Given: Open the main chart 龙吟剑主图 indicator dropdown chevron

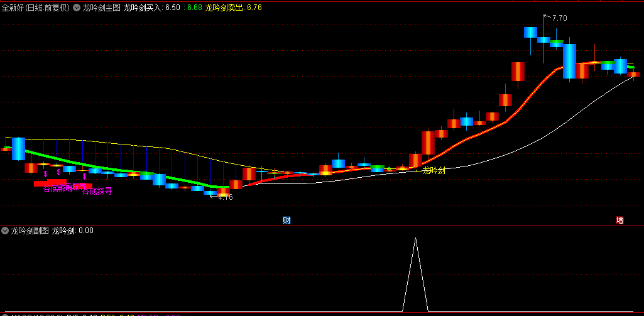Looking at the screenshot, I should click(x=77, y=8).
